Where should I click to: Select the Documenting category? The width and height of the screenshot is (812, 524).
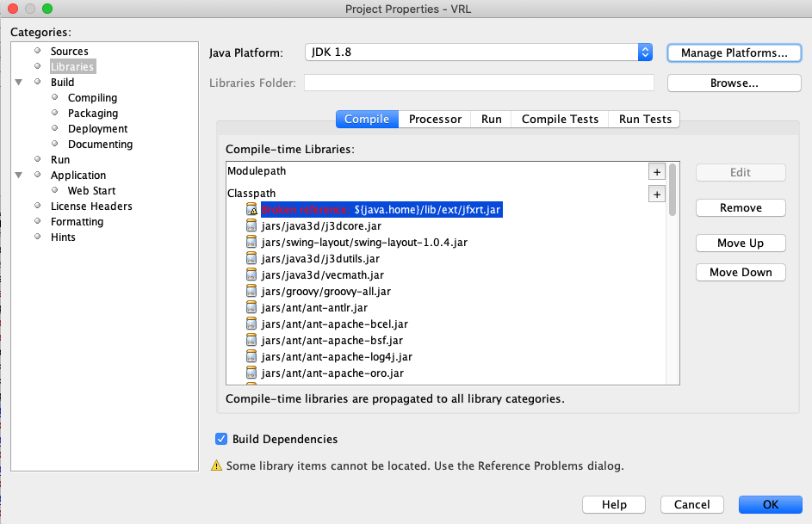click(100, 145)
